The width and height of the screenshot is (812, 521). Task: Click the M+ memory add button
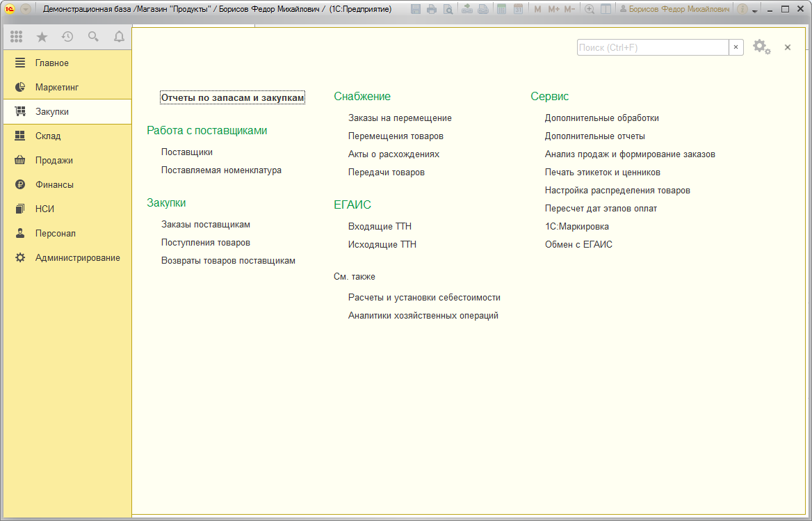pyautogui.click(x=553, y=9)
